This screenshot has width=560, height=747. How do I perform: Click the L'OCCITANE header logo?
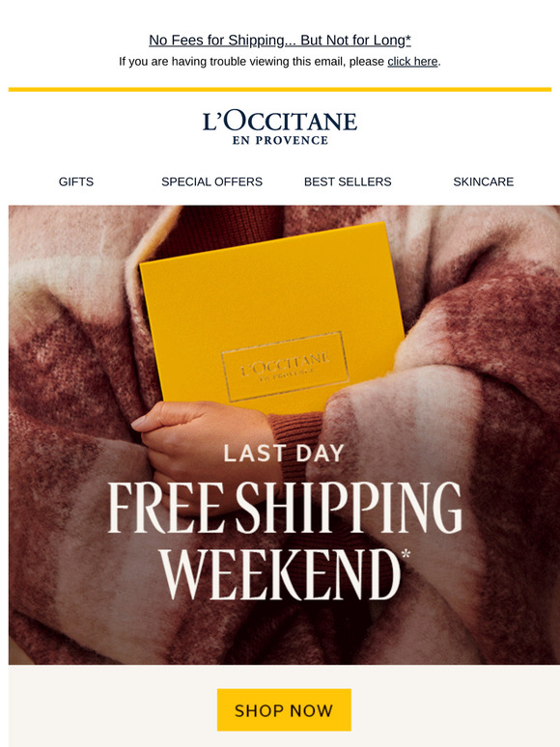[280, 127]
